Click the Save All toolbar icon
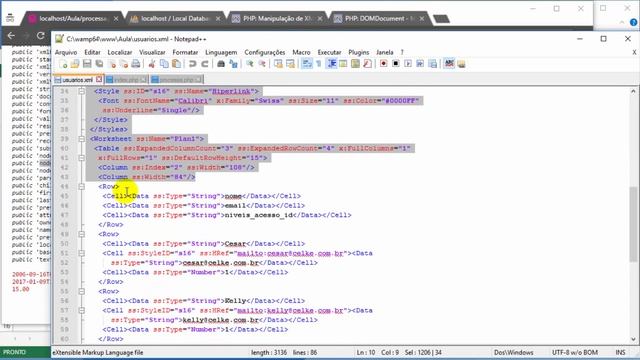 coord(99,64)
